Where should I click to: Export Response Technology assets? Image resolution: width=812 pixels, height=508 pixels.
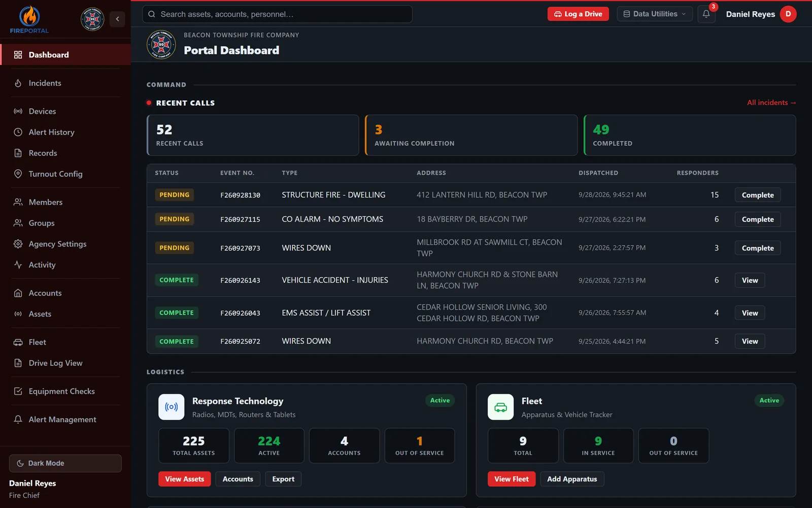point(283,479)
